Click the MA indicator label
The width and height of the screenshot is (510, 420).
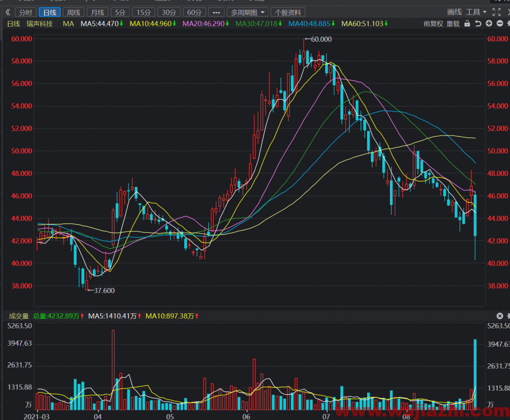pos(68,24)
